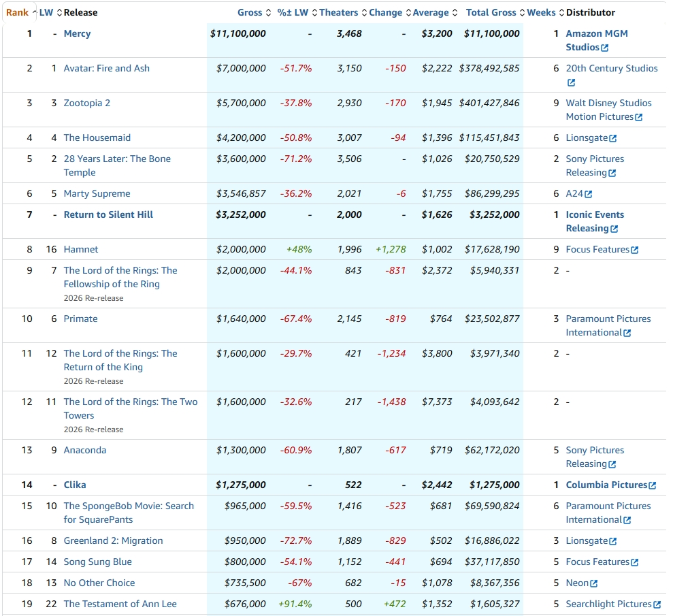Viewport: 673px width, 616px height.
Task: Click external link icon beside Searchlight Pictures
Action: (x=657, y=604)
